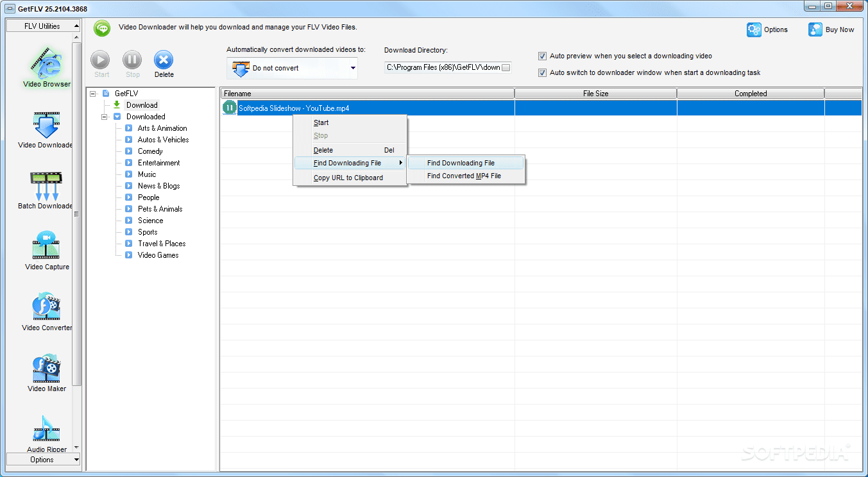The width and height of the screenshot is (868, 477).
Task: Open the Video Downloader tool
Action: [46, 127]
